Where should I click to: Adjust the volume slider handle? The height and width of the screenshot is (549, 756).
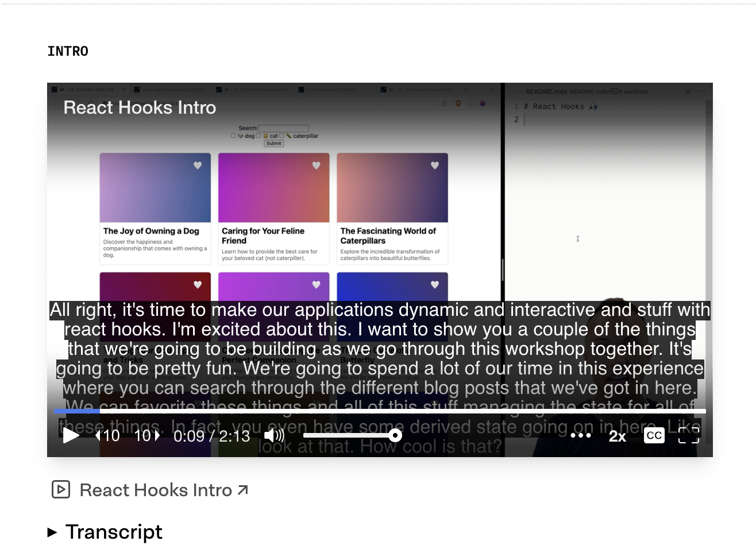click(x=395, y=435)
